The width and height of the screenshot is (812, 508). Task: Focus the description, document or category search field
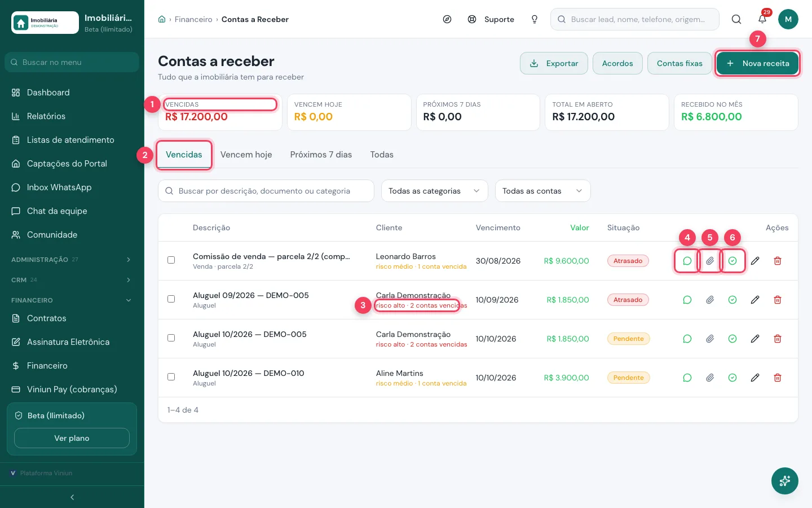coord(266,191)
